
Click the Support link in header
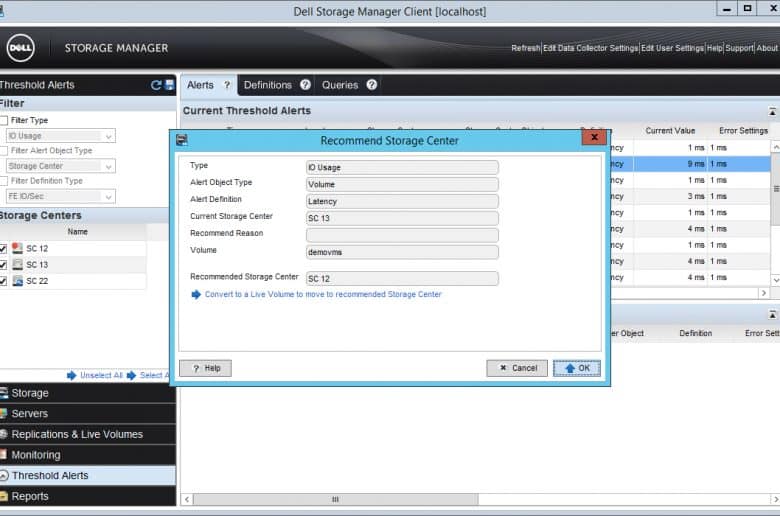pos(739,48)
